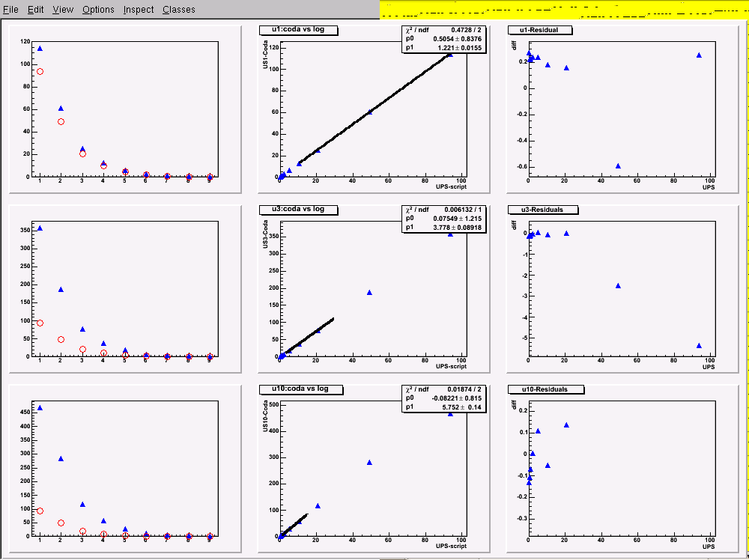Click the lowest point near -5 in u3-Residuals

(699, 345)
